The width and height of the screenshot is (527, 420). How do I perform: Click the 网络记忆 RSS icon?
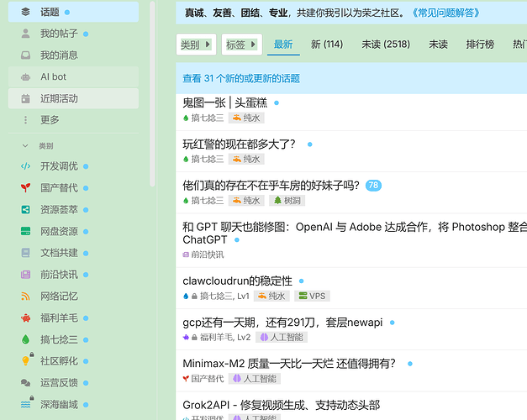click(x=25, y=297)
